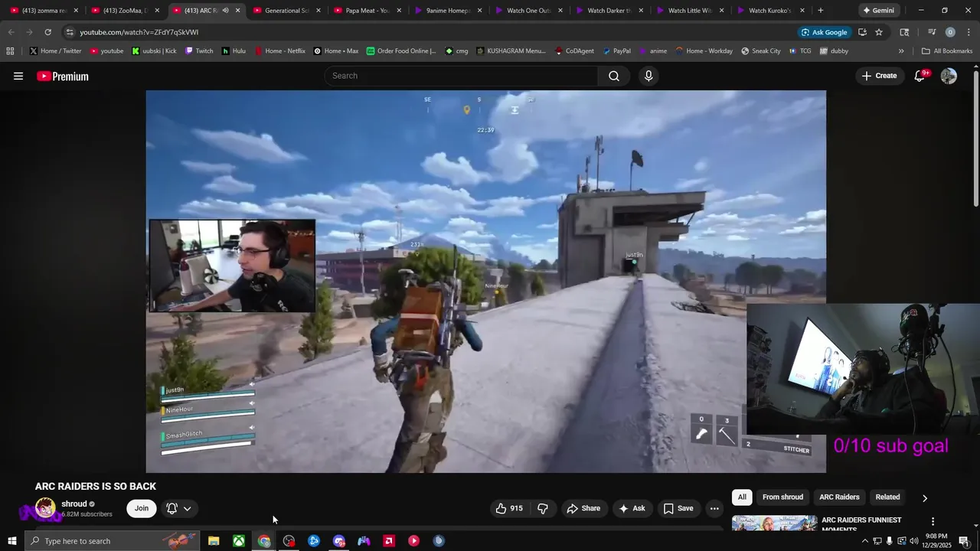Toggle the speaker volume in system tray
The image size is (980, 551).
click(913, 541)
